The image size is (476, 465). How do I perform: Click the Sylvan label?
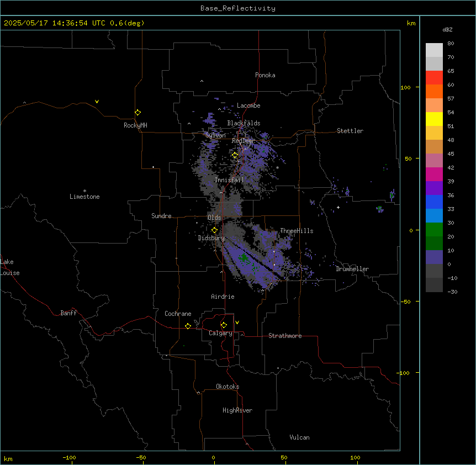pyautogui.click(x=215, y=135)
